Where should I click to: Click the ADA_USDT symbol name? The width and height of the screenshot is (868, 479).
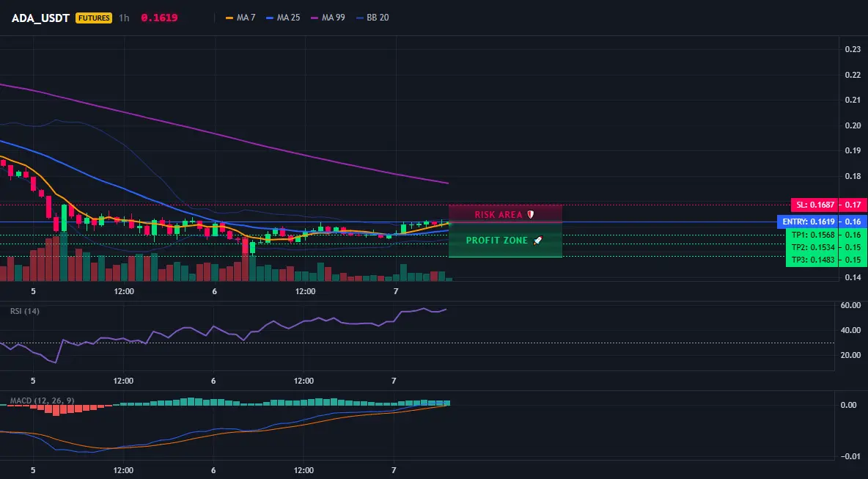(x=40, y=18)
